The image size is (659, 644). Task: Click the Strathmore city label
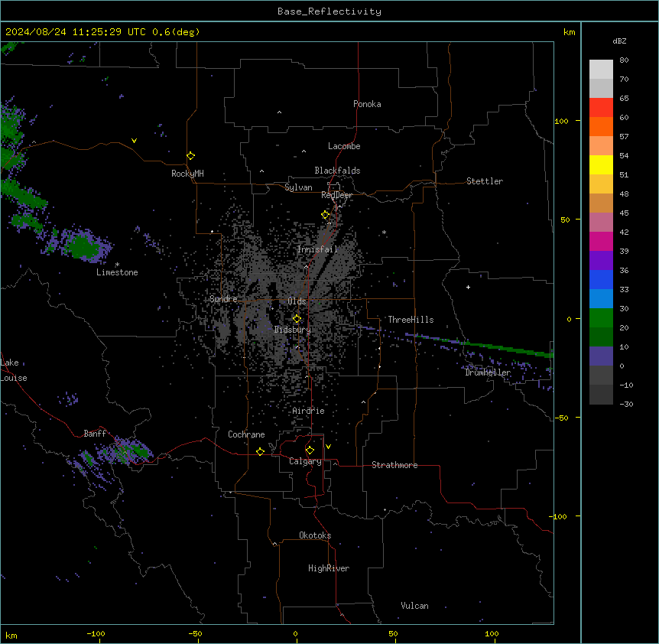tap(394, 465)
